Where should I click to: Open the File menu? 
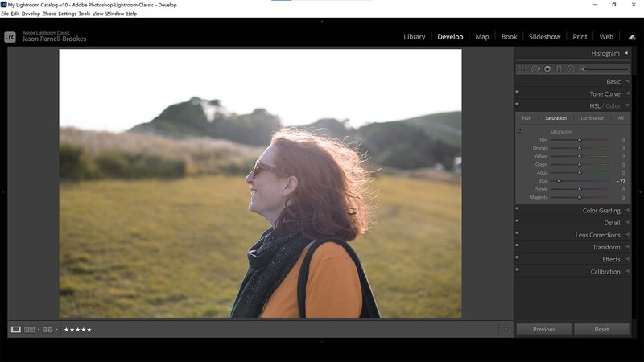click(5, 14)
